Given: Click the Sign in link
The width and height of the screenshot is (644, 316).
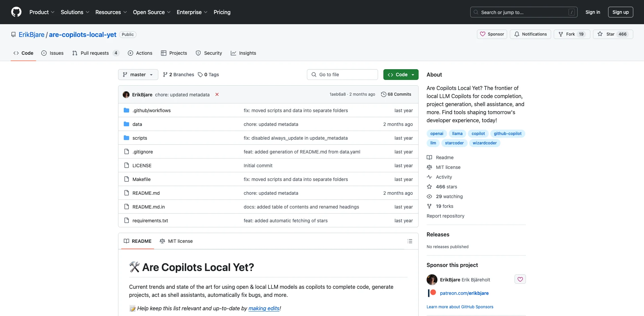Looking at the screenshot, I should (593, 12).
